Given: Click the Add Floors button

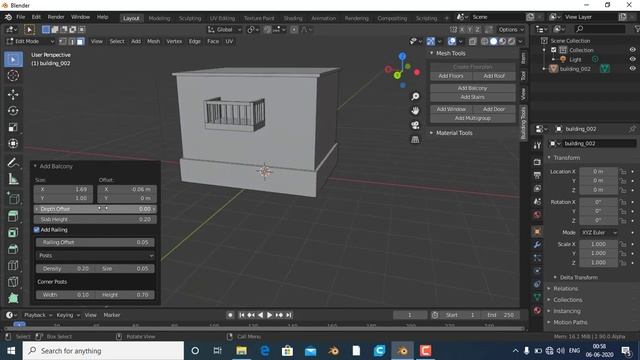Looking at the screenshot, I should [451, 76].
